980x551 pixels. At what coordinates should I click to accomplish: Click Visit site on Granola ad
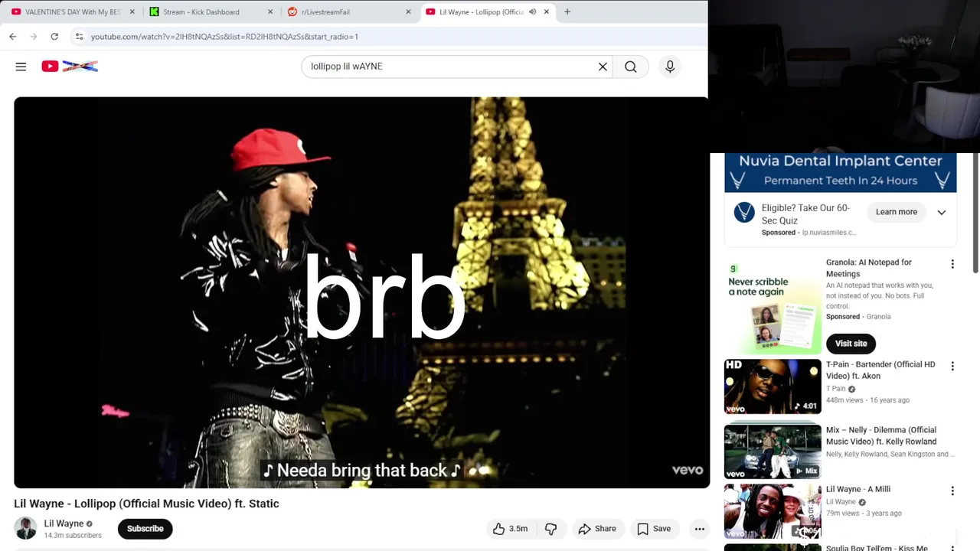[851, 344]
